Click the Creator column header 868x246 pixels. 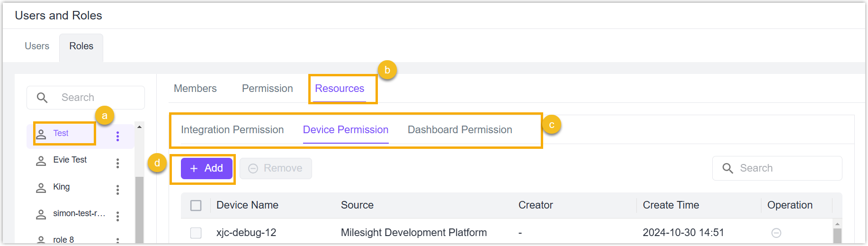[536, 205]
